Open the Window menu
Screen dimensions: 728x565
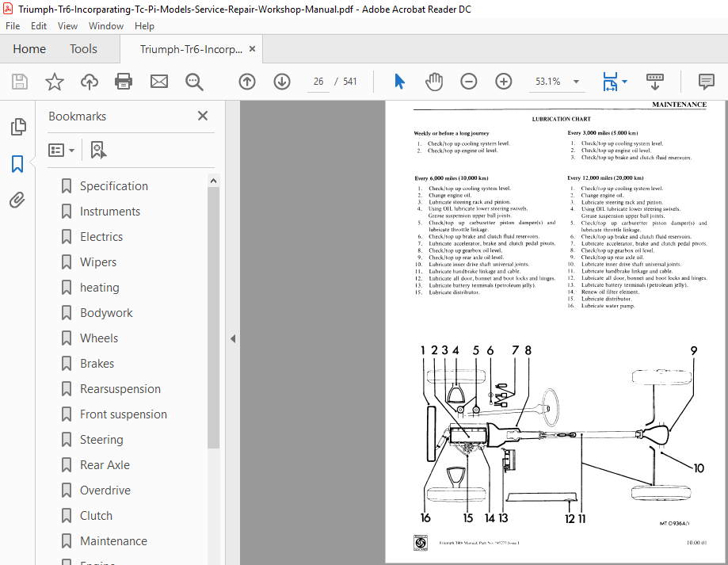(x=106, y=26)
